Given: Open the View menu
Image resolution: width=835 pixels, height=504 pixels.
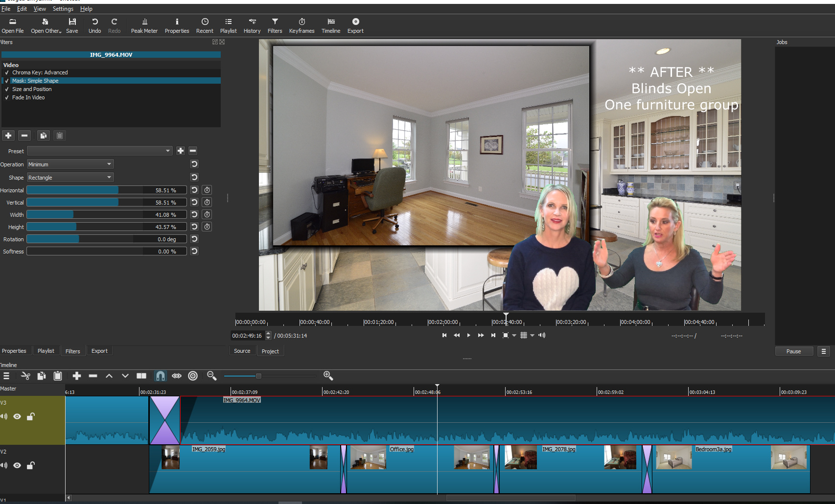Looking at the screenshot, I should (x=40, y=9).
